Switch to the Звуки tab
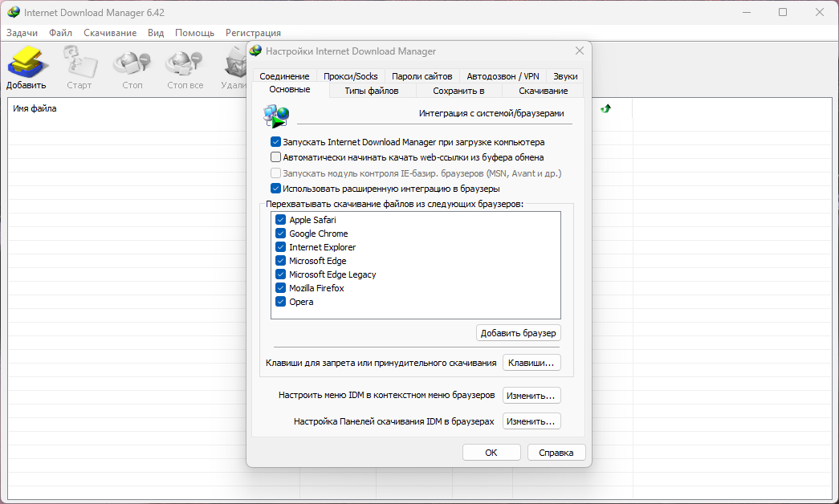The width and height of the screenshot is (839, 504). click(x=565, y=76)
